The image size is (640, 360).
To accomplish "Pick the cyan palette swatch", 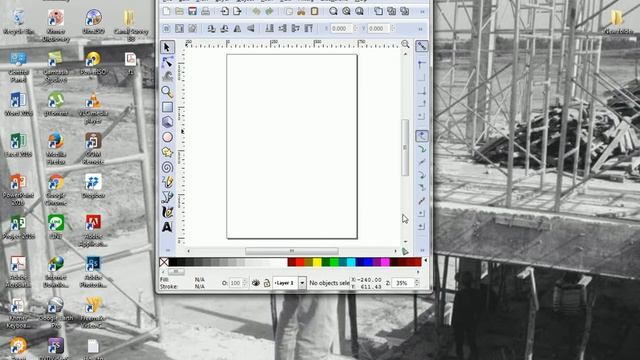I will (x=351, y=262).
